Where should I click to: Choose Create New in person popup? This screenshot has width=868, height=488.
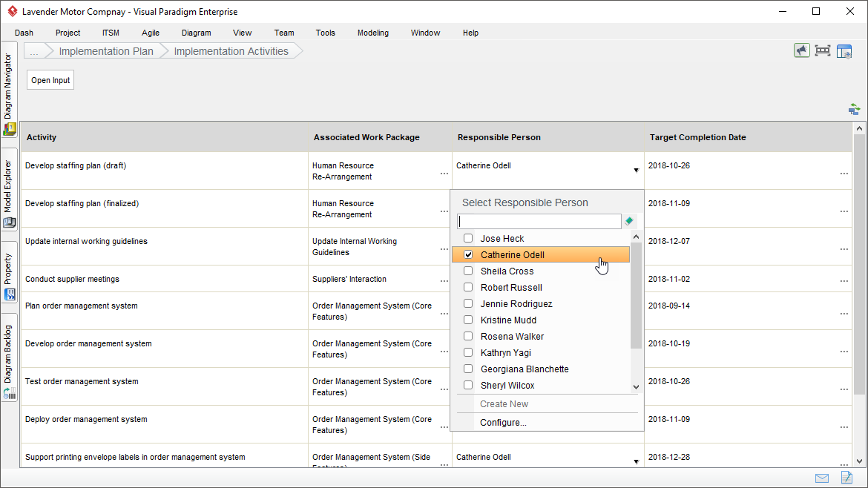[504, 404]
